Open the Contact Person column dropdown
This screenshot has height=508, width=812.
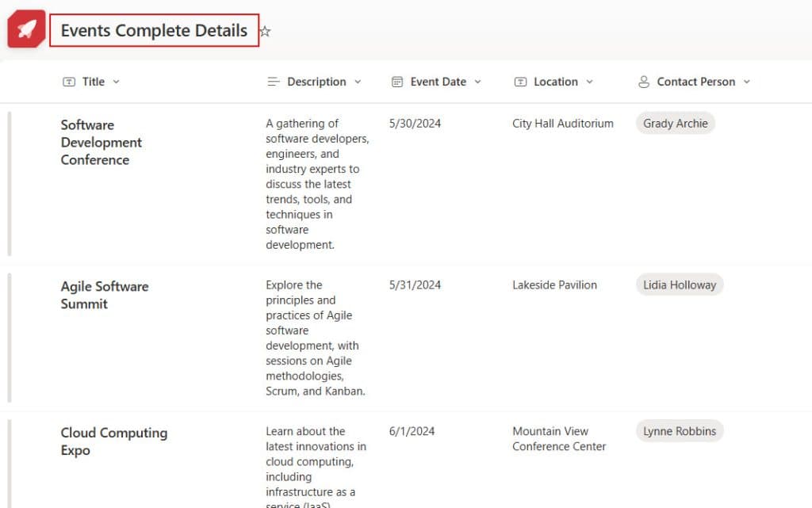click(745, 81)
